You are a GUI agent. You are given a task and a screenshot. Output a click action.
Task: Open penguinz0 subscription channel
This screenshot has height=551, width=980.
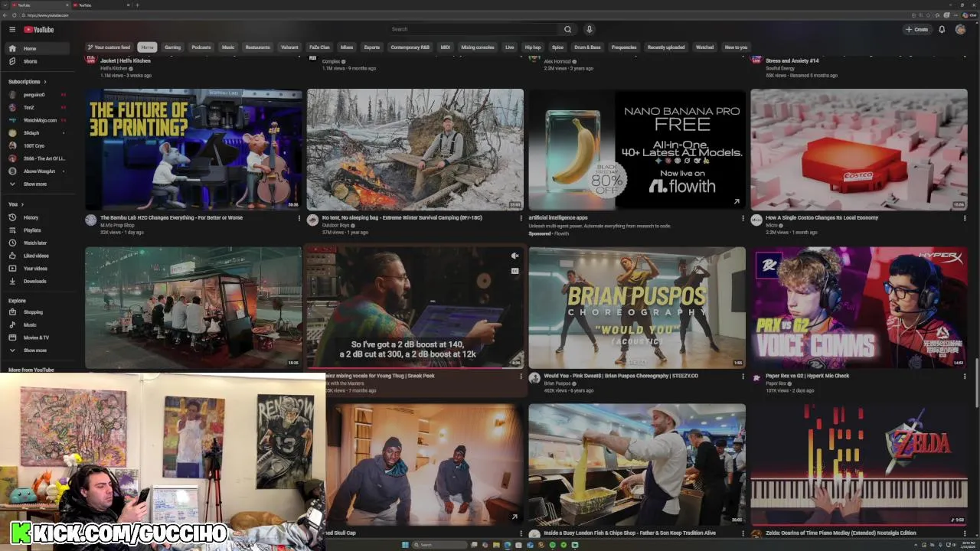pyautogui.click(x=37, y=95)
